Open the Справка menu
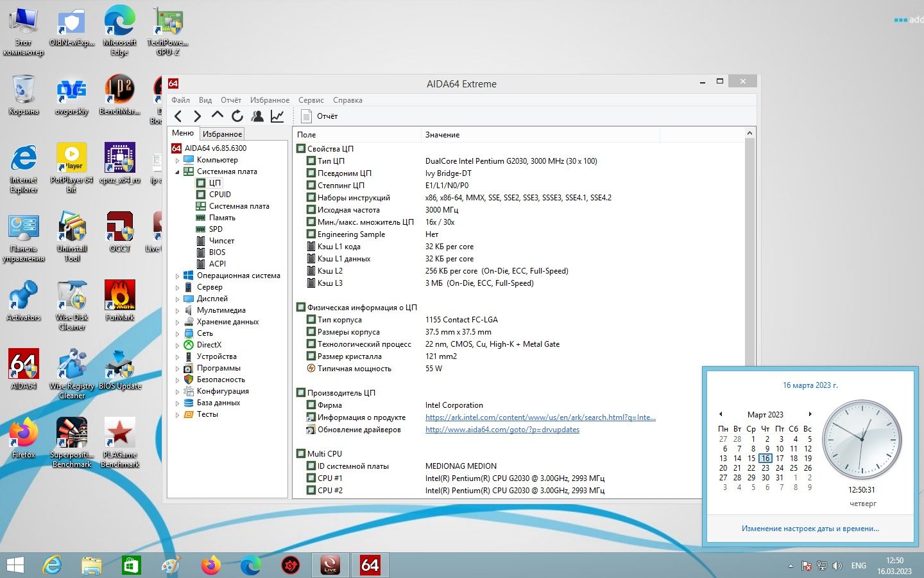 (348, 100)
